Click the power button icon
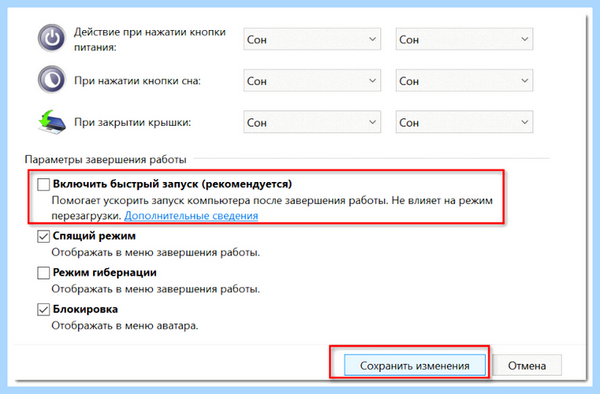 52,38
